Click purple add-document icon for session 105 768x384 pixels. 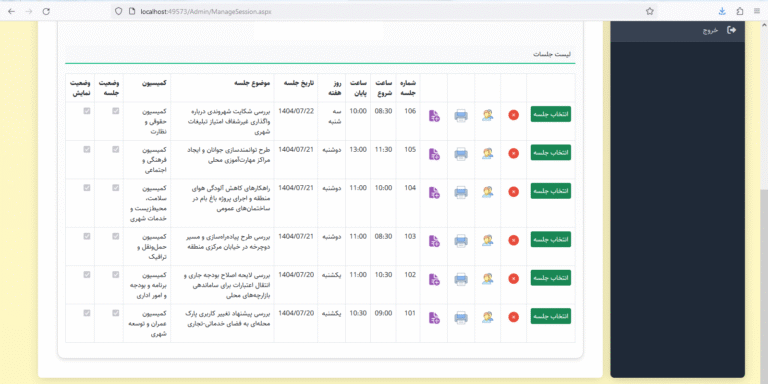434,154
